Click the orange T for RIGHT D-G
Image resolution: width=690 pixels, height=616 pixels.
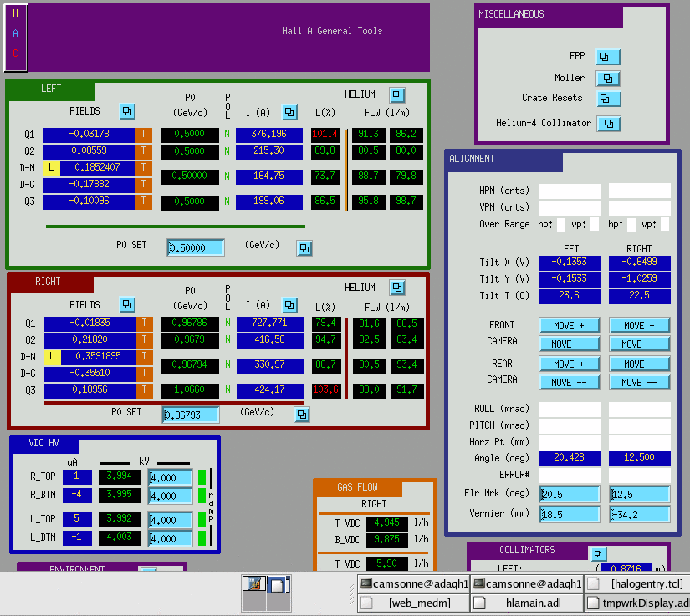pyautogui.click(x=145, y=374)
